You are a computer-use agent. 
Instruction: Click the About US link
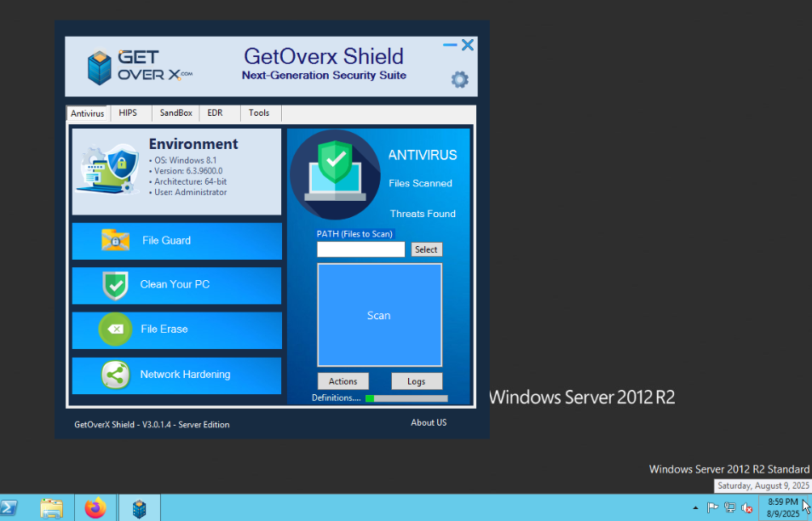(429, 423)
